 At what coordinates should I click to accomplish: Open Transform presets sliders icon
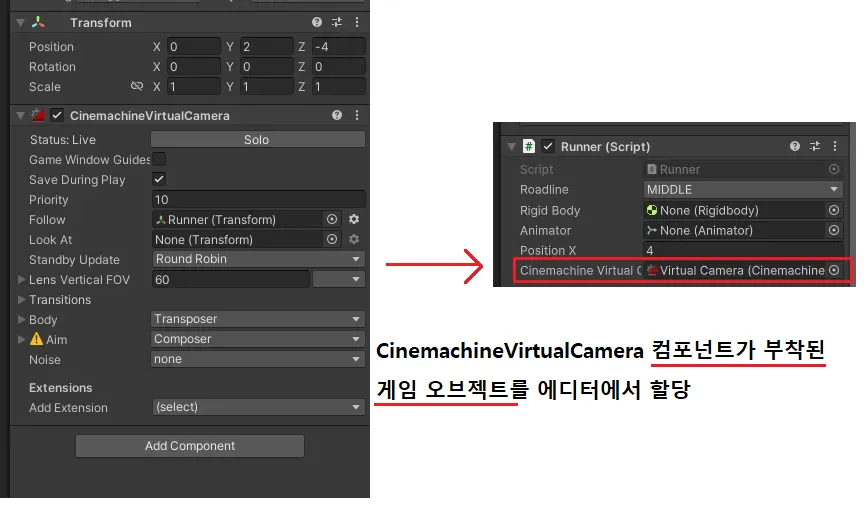pyautogui.click(x=337, y=22)
